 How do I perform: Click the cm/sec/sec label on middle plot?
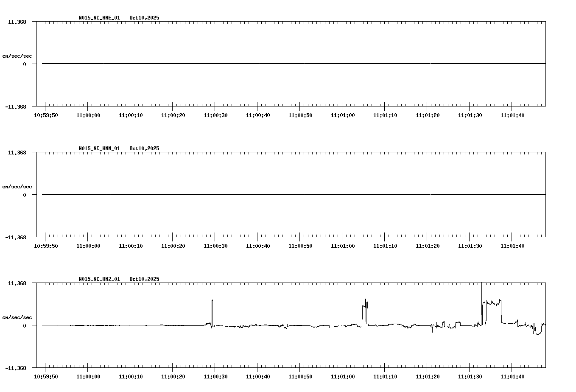tap(17, 186)
